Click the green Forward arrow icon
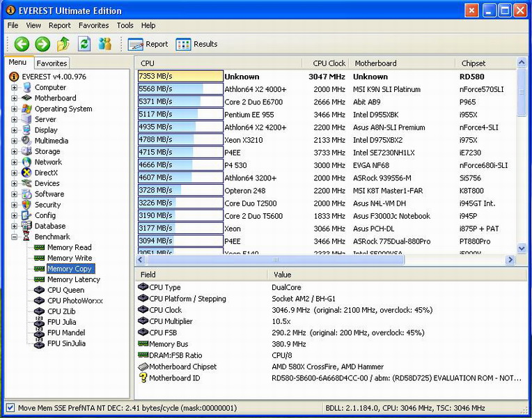The width and height of the screenshot is (532, 418). pyautogui.click(x=42, y=44)
